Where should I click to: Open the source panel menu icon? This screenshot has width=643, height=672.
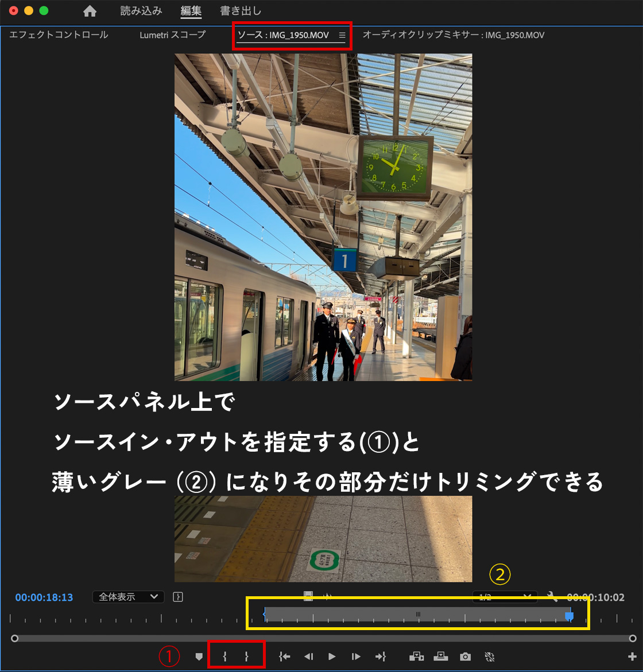[x=342, y=35]
